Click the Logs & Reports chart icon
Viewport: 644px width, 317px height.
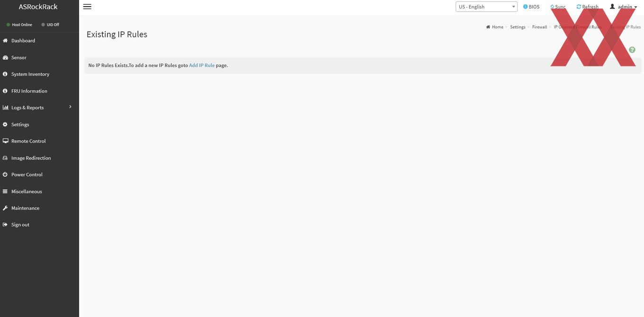[x=5, y=108]
